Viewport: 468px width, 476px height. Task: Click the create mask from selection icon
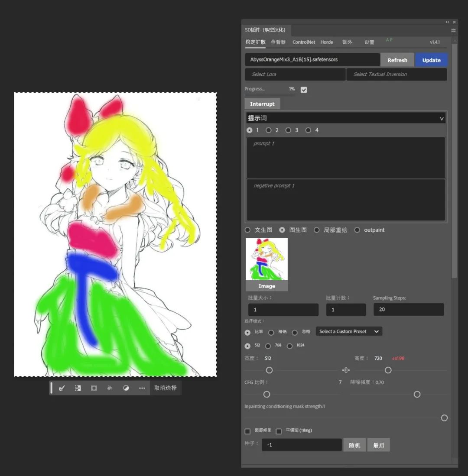(94, 388)
